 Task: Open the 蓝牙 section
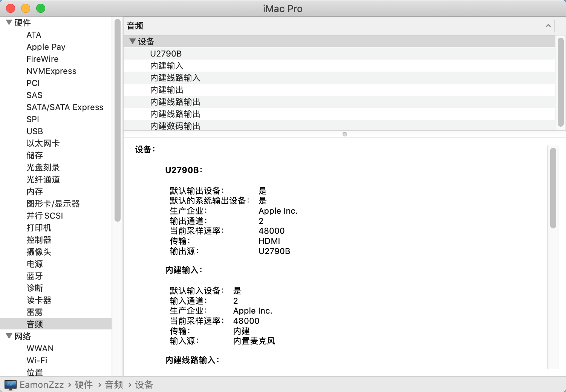pyautogui.click(x=35, y=276)
